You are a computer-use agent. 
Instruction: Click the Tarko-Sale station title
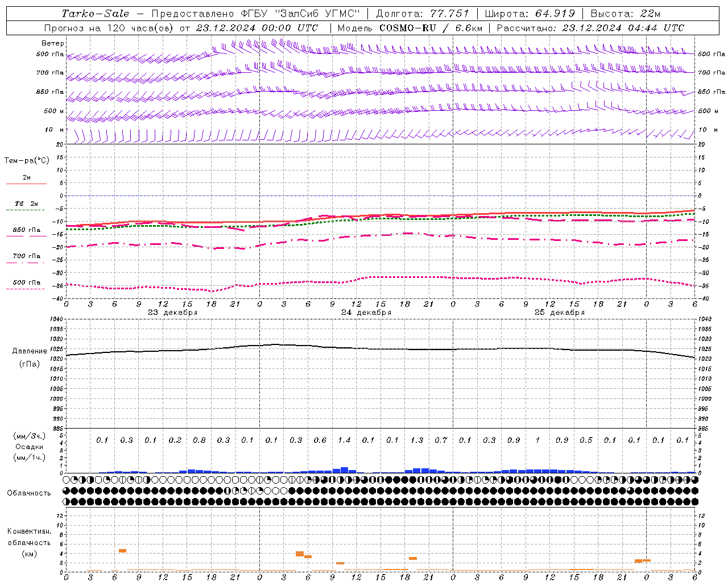(96, 14)
